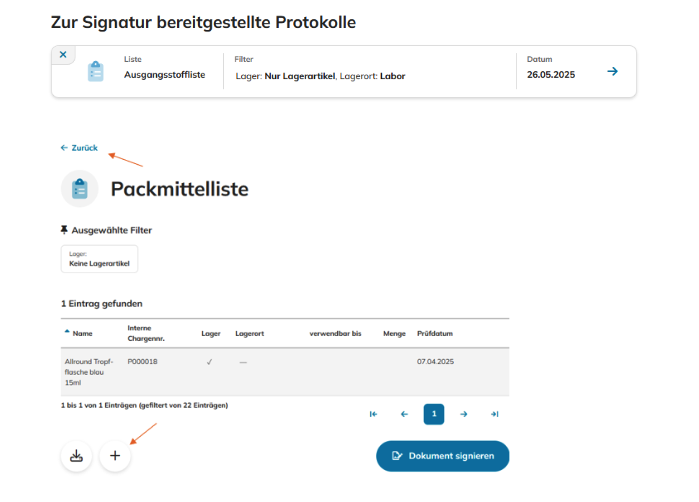Go to the next page
This screenshot has height=502, width=699.
464,414
